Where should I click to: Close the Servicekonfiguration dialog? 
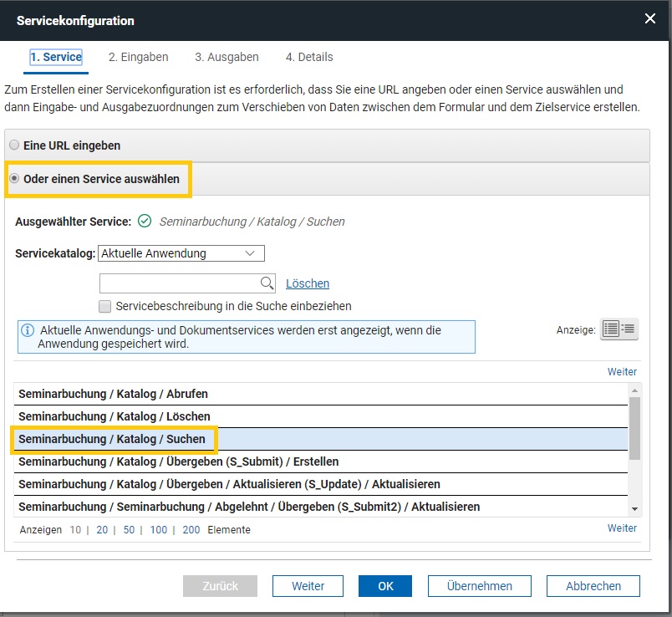[649, 18]
